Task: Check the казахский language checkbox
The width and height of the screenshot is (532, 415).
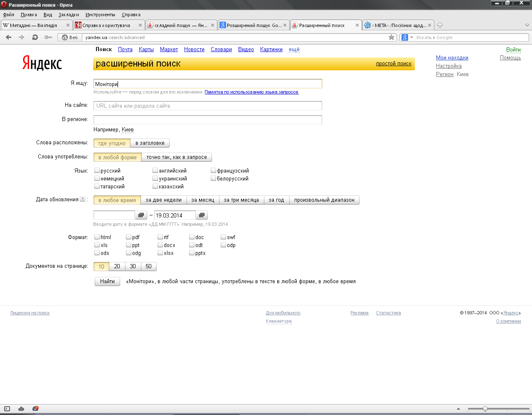Action: tap(155, 186)
